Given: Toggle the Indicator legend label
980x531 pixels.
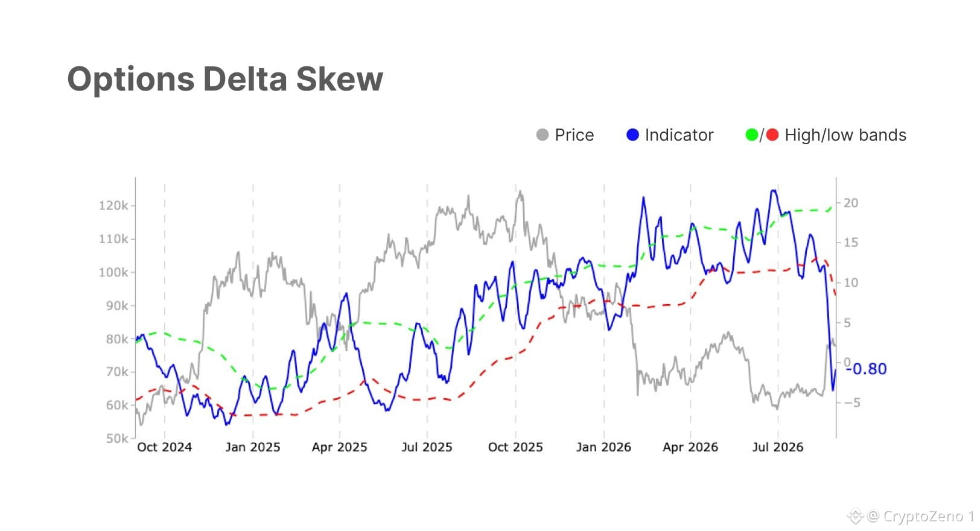Looking at the screenshot, I should pos(679,135).
